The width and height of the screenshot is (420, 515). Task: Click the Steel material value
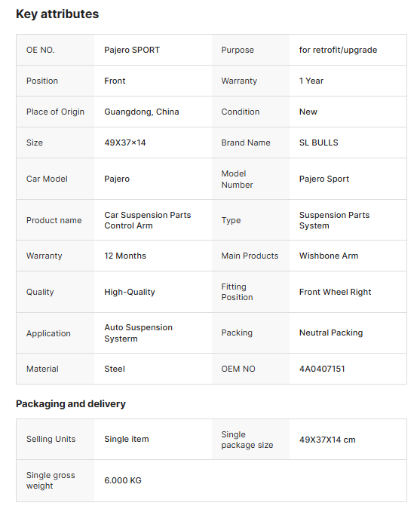[115, 369]
